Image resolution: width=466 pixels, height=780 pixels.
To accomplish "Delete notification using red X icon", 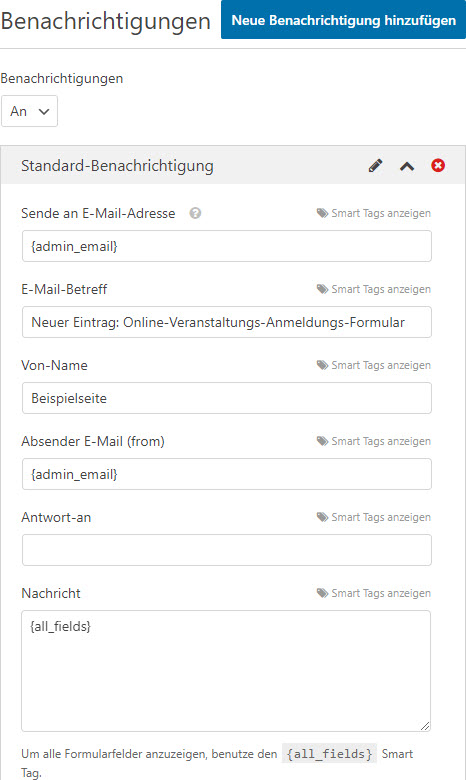I will [438, 165].
